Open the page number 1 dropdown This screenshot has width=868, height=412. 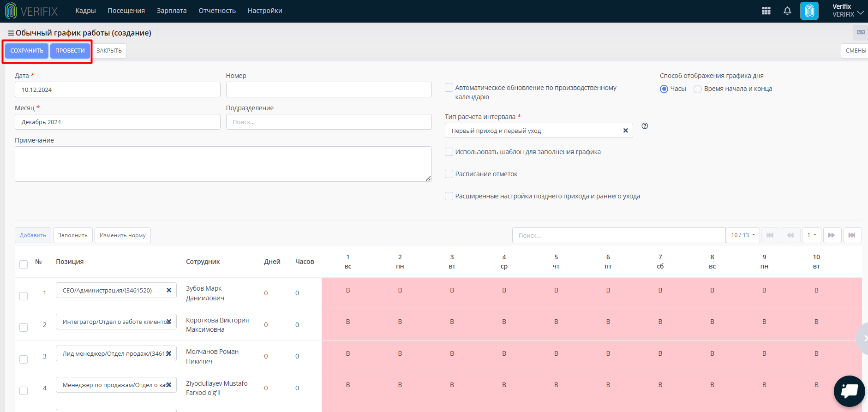[x=812, y=235]
